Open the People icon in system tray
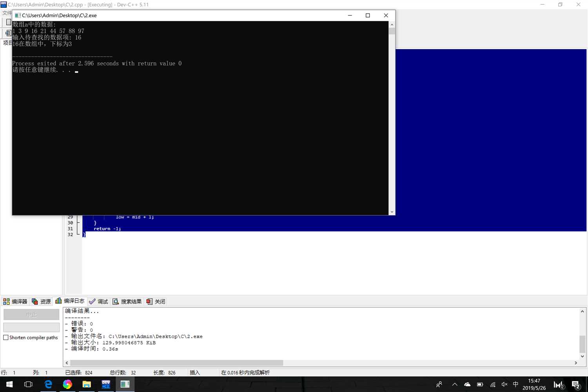The height and width of the screenshot is (392, 588). [x=439, y=385]
